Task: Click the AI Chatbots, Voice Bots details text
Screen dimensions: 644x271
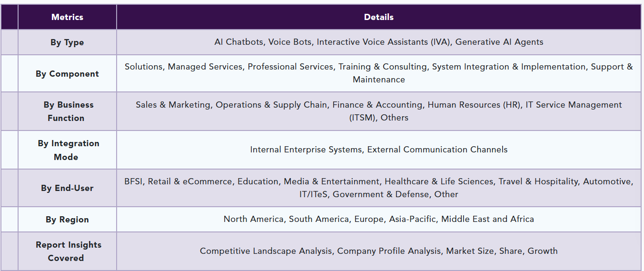Action: [379, 42]
